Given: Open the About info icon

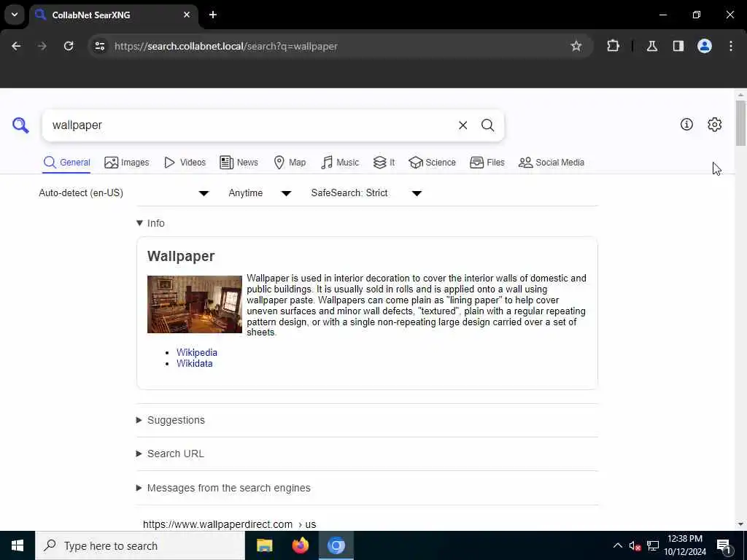Looking at the screenshot, I should coord(686,124).
